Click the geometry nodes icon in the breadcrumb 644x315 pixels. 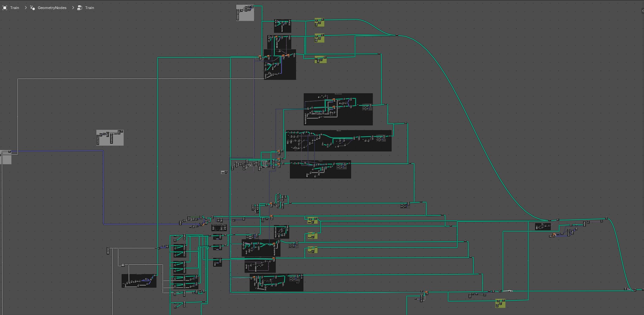click(32, 7)
